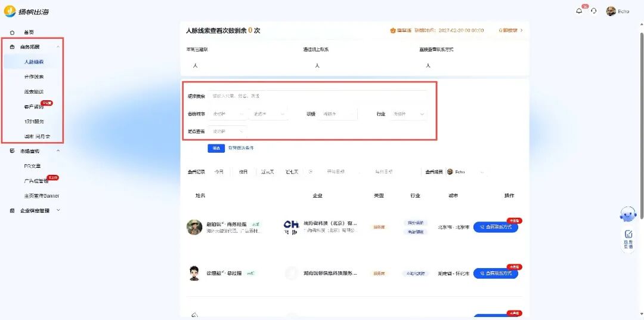Open 合作线索 in the sidebar
This screenshot has height=320, width=644.
click(x=33, y=77)
